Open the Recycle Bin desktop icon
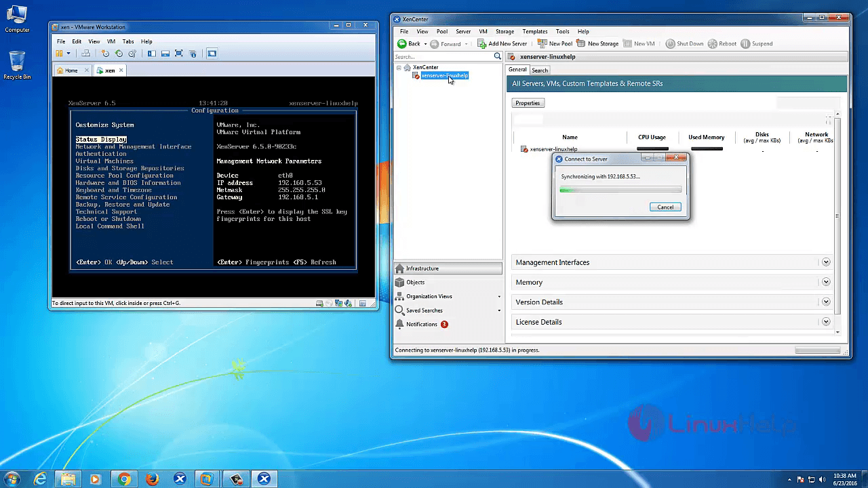The height and width of the screenshot is (488, 868). click(17, 66)
